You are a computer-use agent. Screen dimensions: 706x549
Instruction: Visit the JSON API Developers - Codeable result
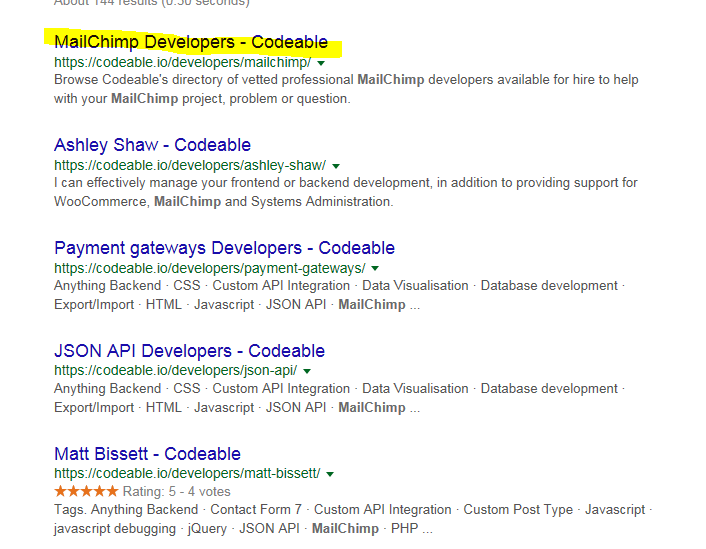point(189,351)
